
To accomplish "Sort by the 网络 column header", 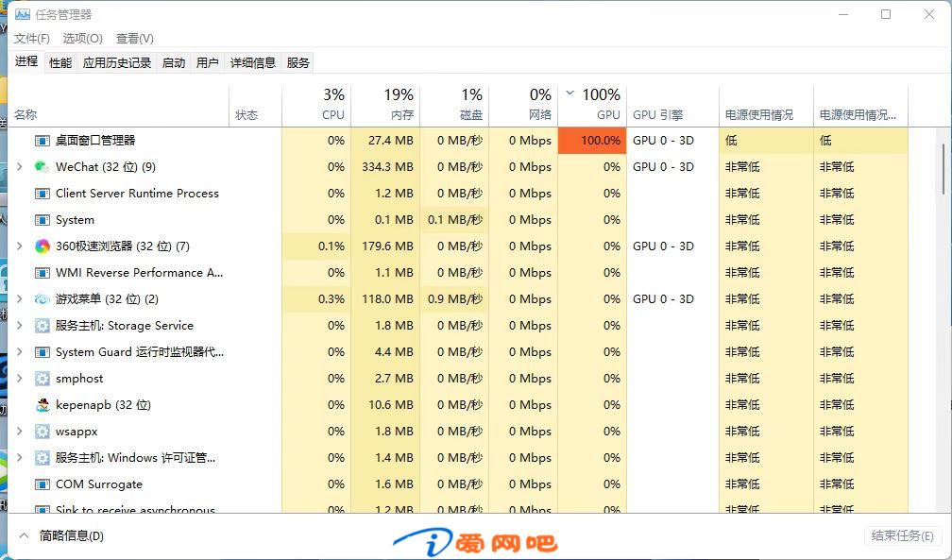I will 523,105.
